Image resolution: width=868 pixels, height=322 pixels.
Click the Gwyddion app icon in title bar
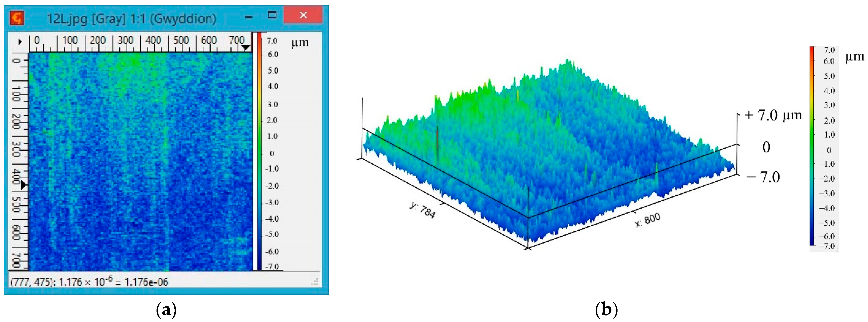point(17,18)
